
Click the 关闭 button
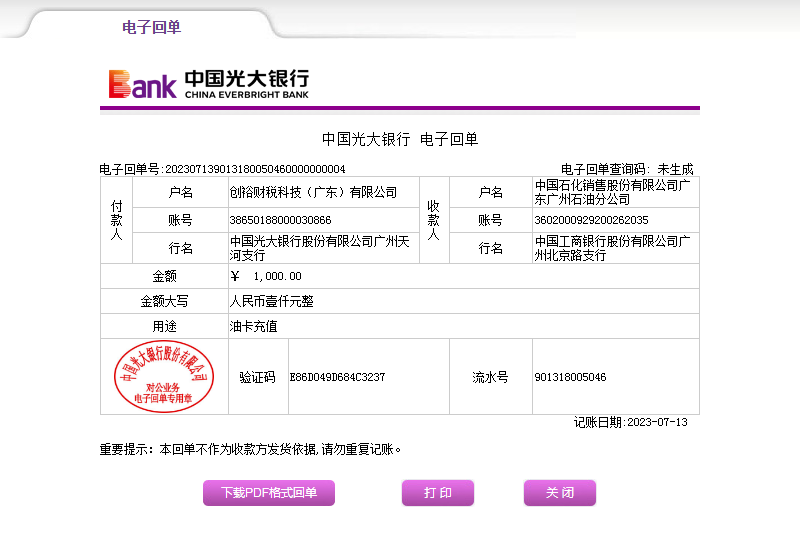[x=559, y=493]
